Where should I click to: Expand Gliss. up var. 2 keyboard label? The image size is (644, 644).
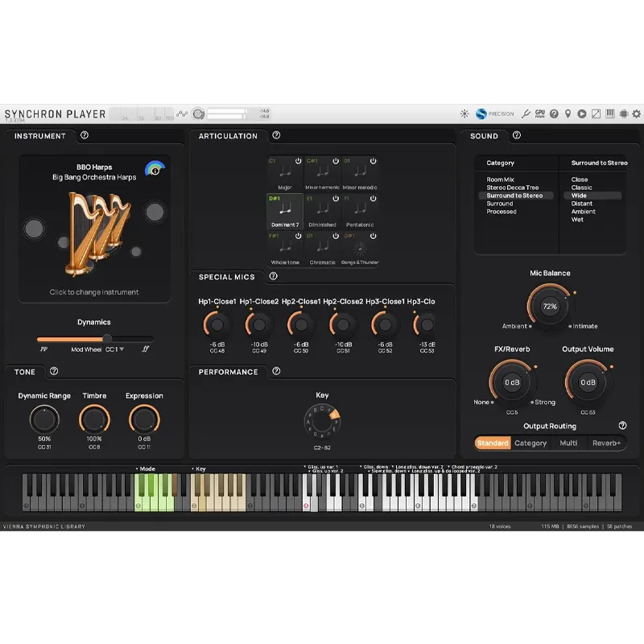pos(326,471)
